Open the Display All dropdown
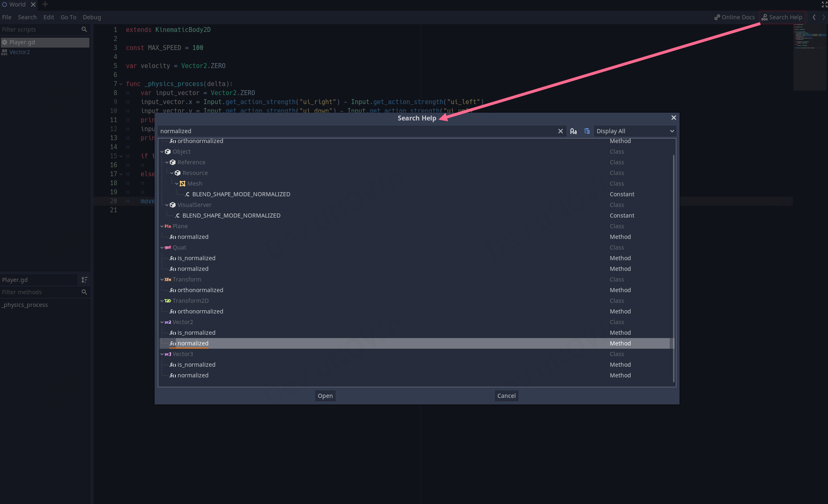This screenshot has height=504, width=828. point(634,131)
